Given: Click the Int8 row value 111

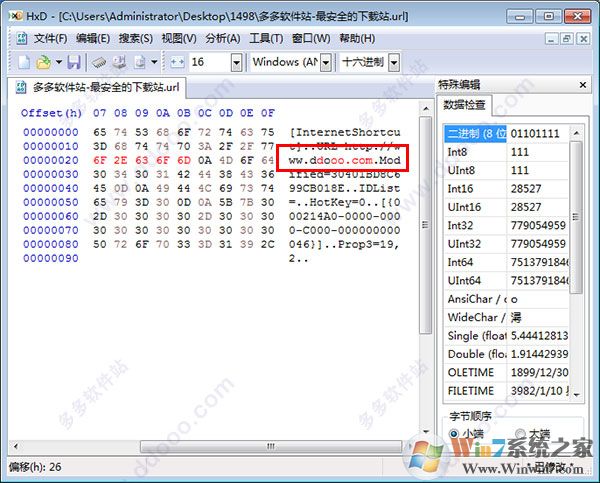Looking at the screenshot, I should tap(520, 152).
